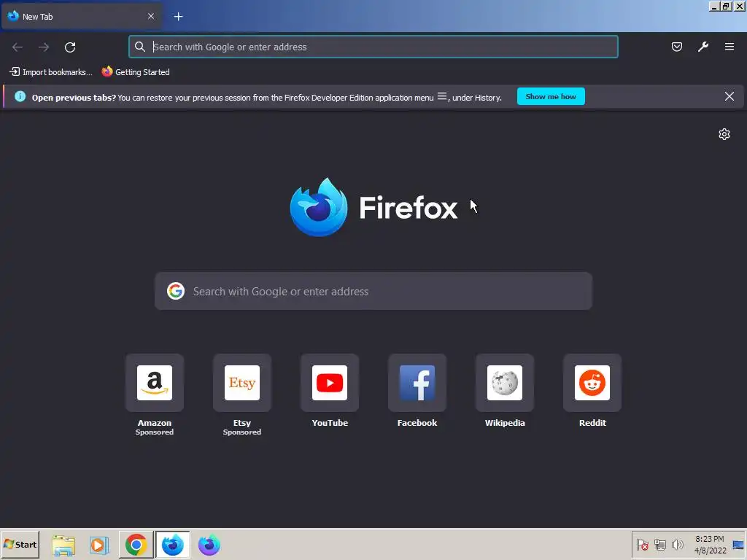
Task: Open the Amazon sponsored shortcut tile
Action: click(x=155, y=383)
